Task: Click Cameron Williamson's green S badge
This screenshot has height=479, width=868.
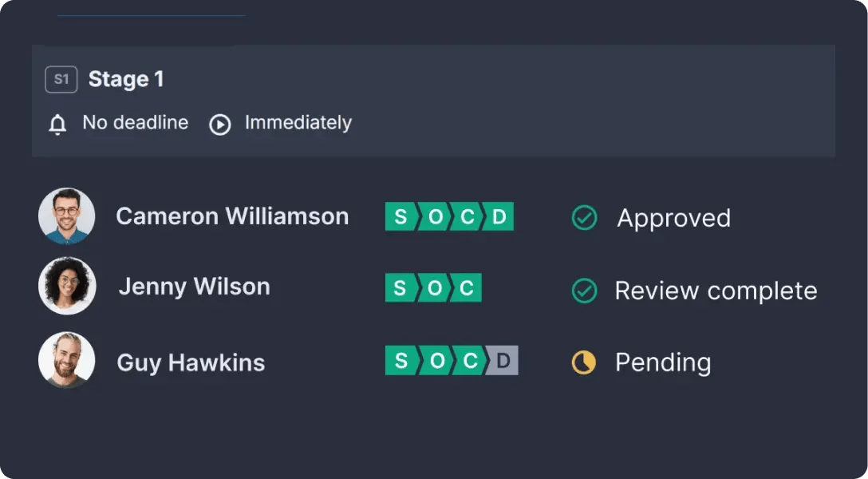Action: [x=400, y=216]
